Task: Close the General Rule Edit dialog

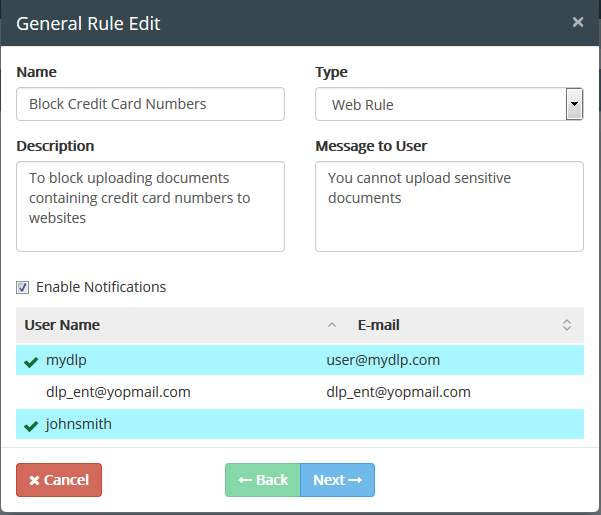Action: click(578, 22)
